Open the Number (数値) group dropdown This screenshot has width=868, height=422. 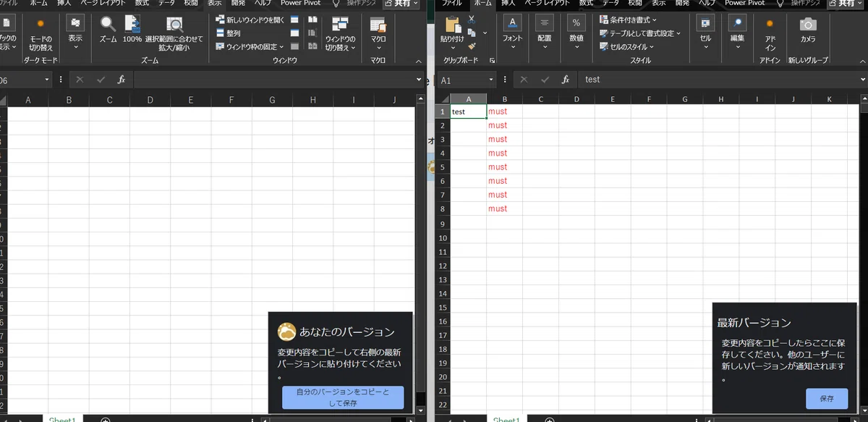pos(576,33)
